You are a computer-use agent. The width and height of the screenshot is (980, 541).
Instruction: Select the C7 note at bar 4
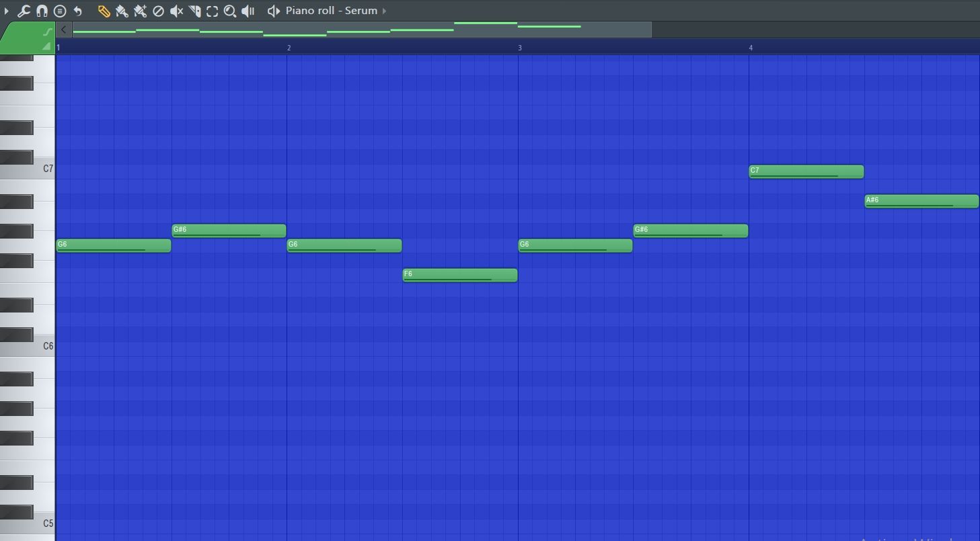[x=806, y=172]
